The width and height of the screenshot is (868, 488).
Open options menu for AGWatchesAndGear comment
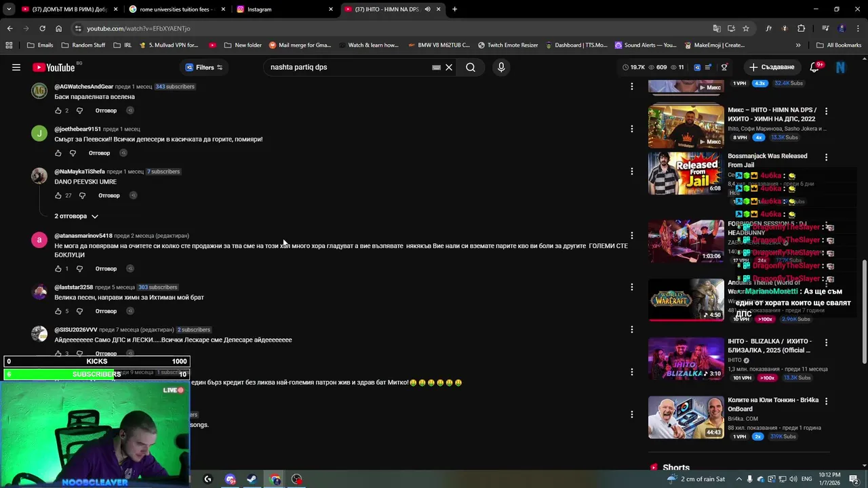631,86
